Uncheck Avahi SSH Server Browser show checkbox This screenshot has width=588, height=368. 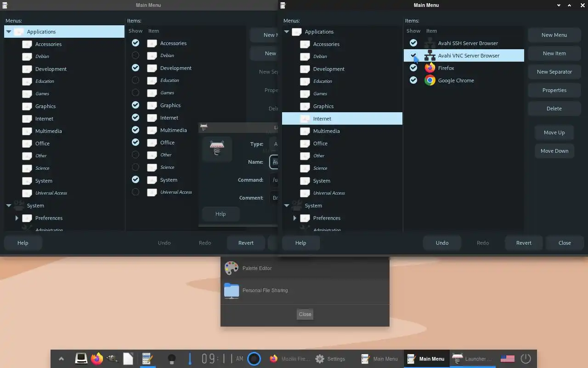413,43
